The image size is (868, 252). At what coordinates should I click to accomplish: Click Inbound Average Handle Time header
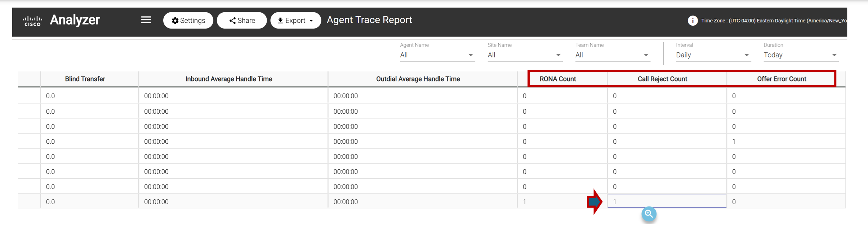pyautogui.click(x=228, y=79)
